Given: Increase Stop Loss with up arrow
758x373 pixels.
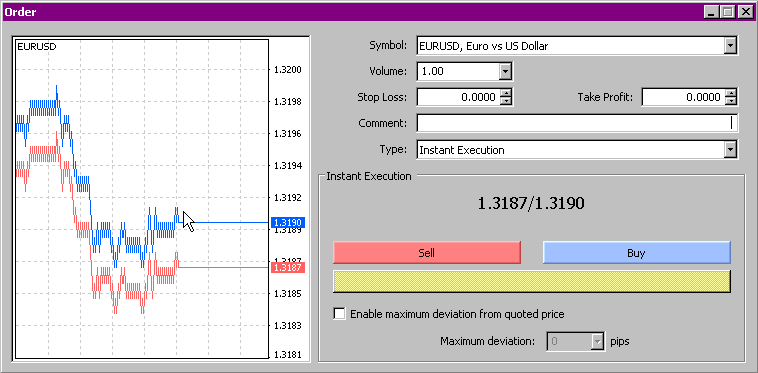Looking at the screenshot, I should pyautogui.click(x=505, y=93).
